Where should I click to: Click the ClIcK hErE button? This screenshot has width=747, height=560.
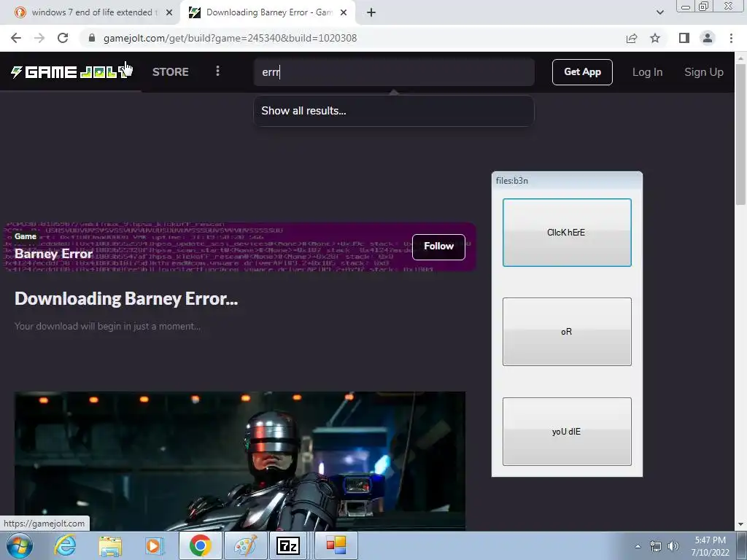[567, 233]
